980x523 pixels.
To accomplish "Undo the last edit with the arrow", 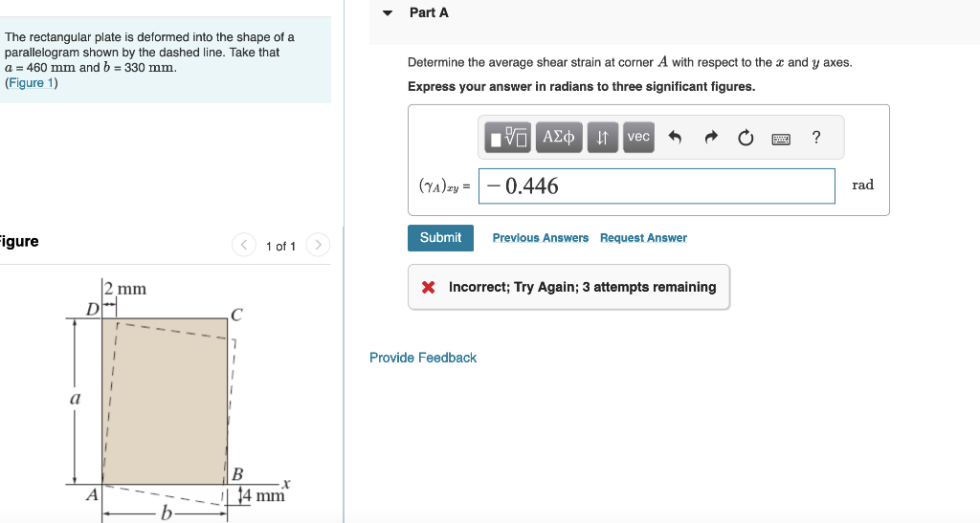I will pos(675,138).
